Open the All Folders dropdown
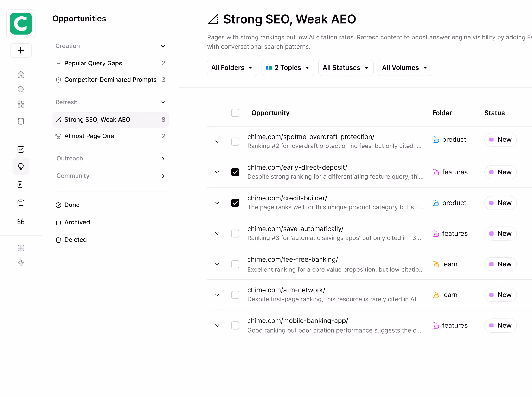The image size is (532, 397). [232, 68]
